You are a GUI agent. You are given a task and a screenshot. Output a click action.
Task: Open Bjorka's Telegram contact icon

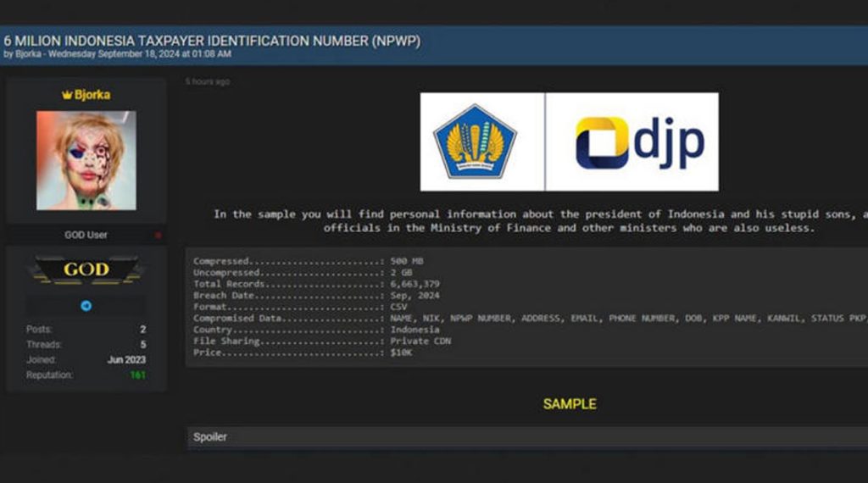[x=86, y=306]
